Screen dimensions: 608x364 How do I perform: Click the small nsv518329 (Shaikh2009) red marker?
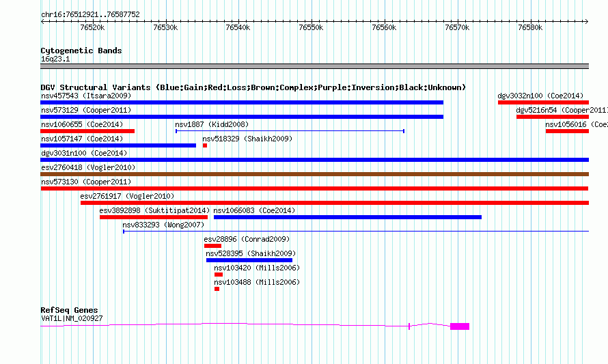205,145
